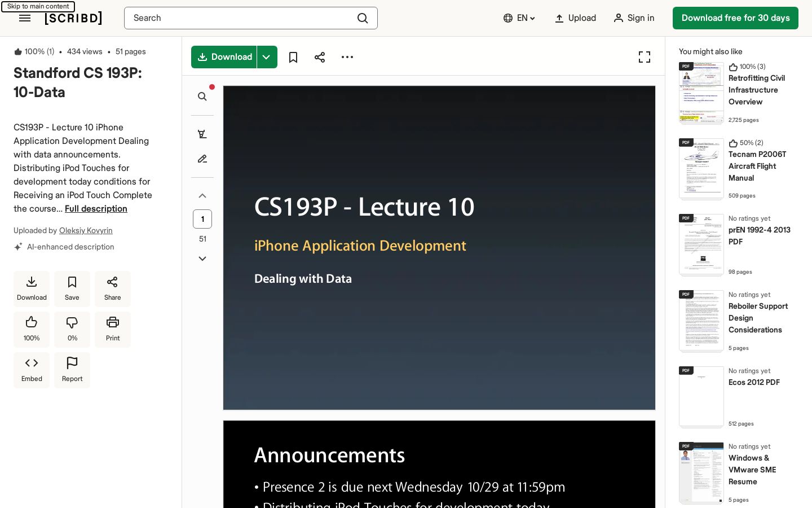This screenshot has height=508, width=812.
Task: Open the EN language selector
Action: coord(519,18)
